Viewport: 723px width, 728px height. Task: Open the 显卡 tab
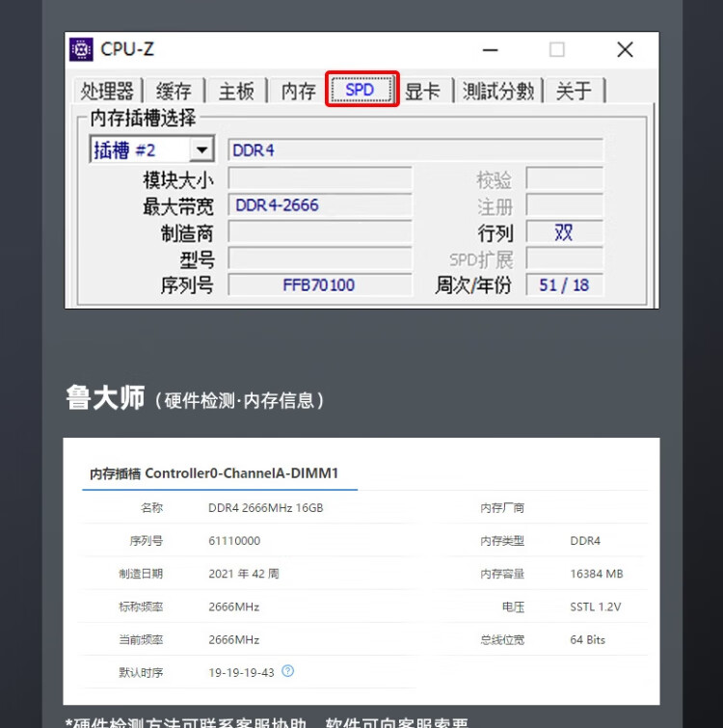[422, 91]
